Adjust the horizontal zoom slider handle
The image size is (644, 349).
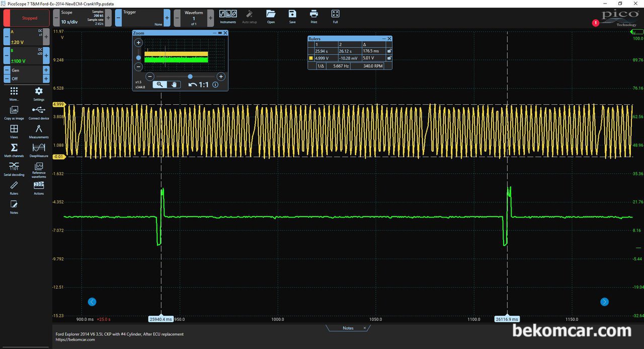[190, 77]
